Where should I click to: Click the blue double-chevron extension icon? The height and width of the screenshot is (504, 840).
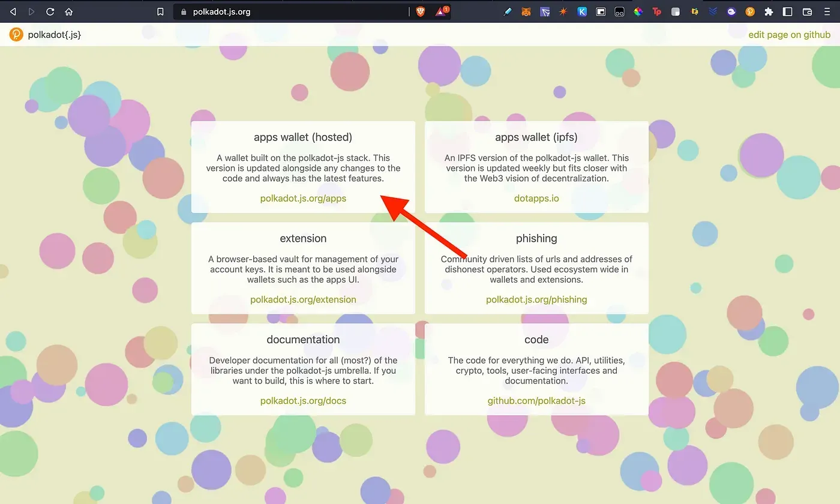[x=713, y=11]
